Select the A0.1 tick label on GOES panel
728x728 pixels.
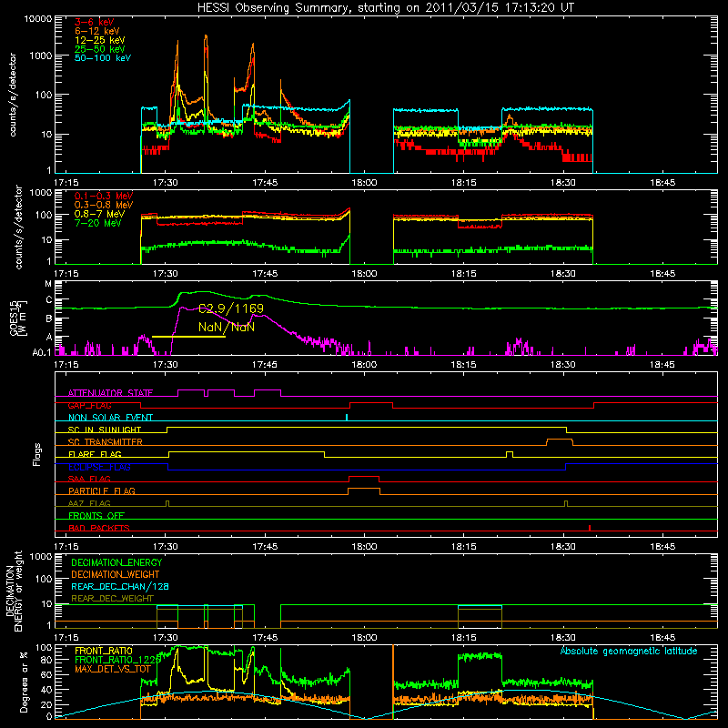tap(42, 352)
